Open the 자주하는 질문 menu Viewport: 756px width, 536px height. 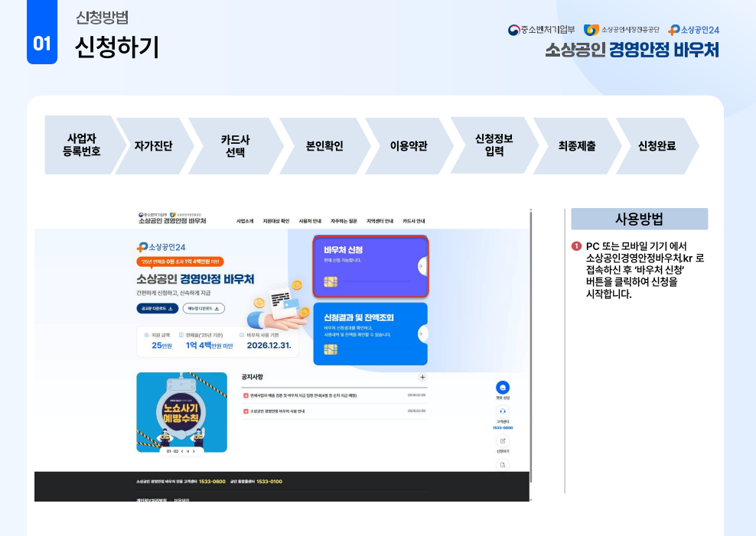coord(344,221)
